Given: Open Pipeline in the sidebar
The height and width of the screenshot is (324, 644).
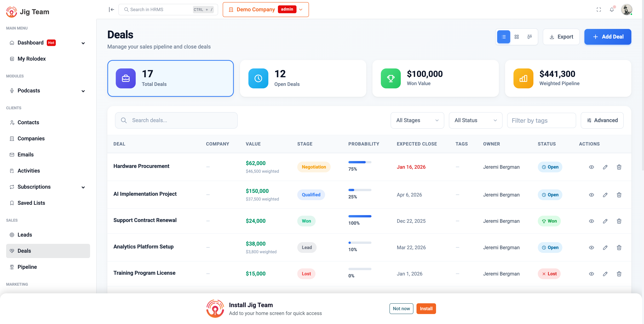Looking at the screenshot, I should (27, 267).
